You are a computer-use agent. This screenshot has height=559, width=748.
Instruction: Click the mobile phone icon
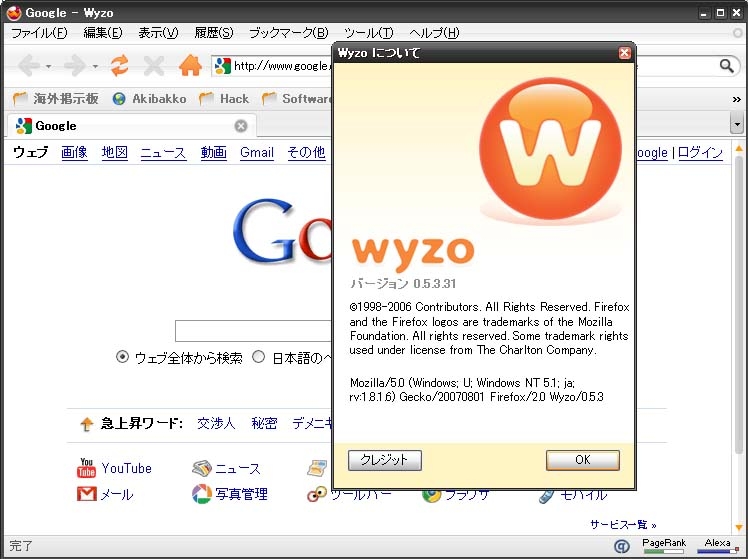pos(547,497)
